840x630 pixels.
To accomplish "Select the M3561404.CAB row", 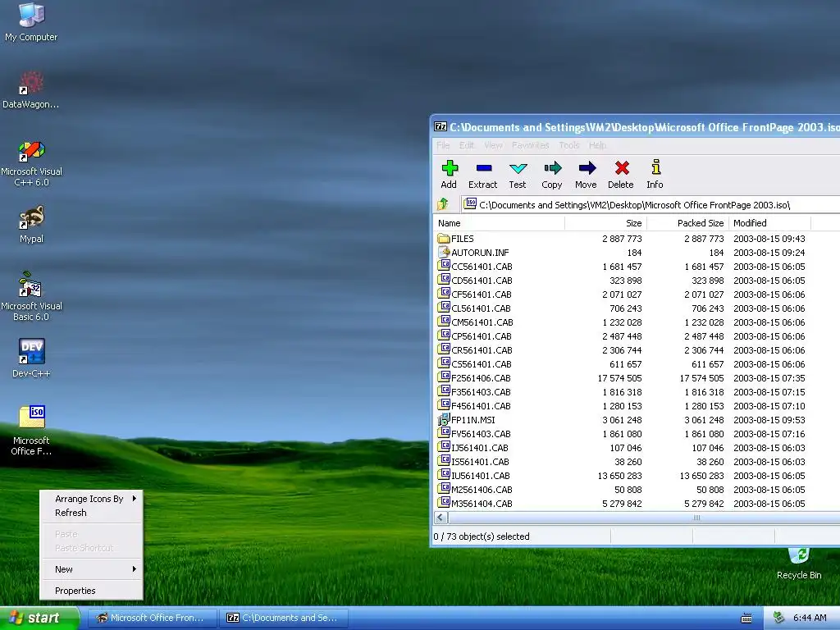I will [637, 504].
